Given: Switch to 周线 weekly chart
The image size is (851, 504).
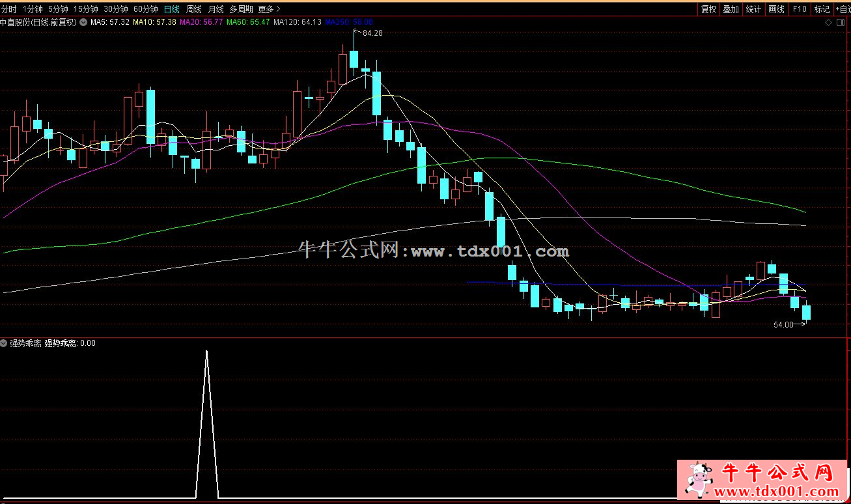Looking at the screenshot, I should [x=194, y=9].
